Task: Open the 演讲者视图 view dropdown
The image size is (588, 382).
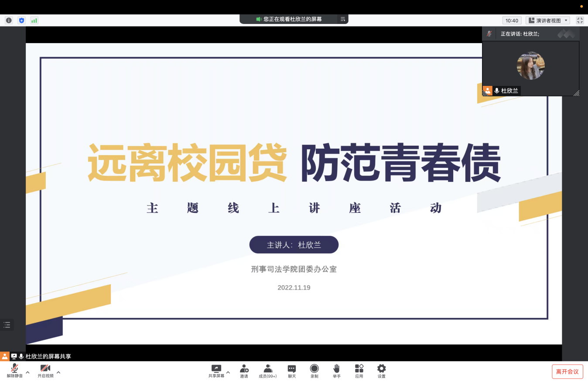Action: coord(548,20)
